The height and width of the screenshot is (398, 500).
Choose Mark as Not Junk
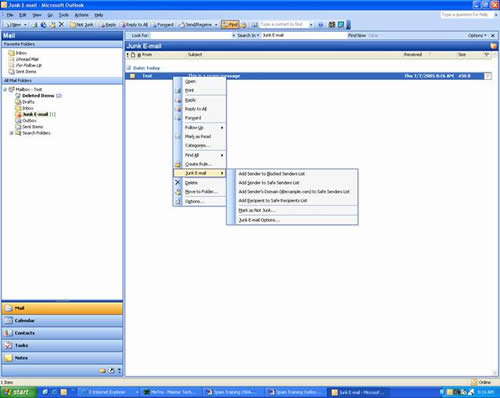292,210
